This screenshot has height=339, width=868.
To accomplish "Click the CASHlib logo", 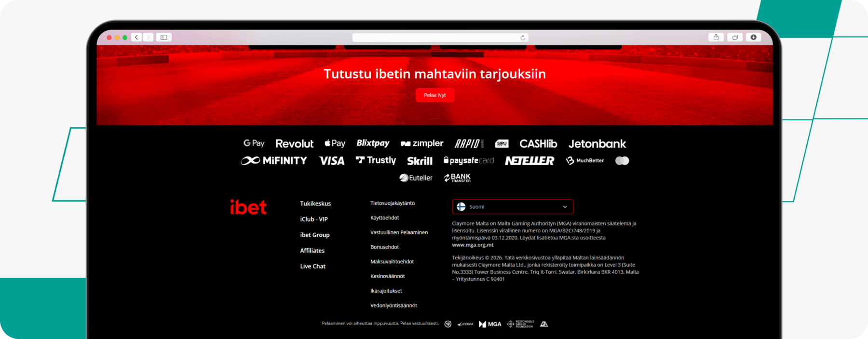I will coord(538,143).
